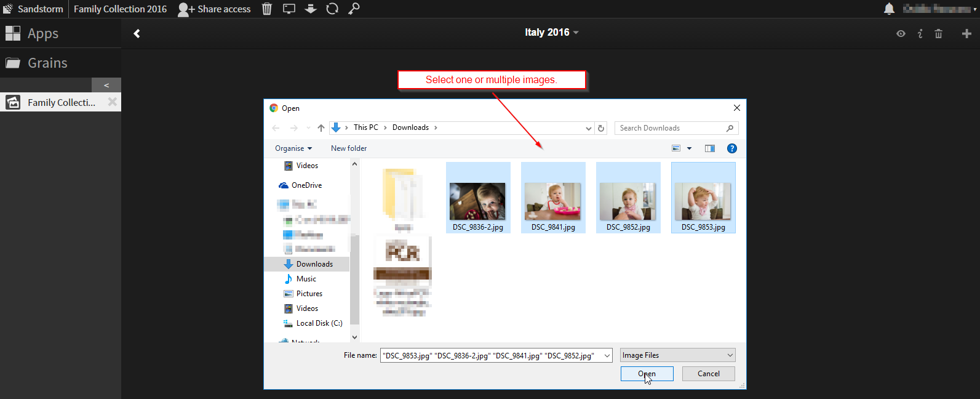Click the restart grain circular icon

coord(332,9)
